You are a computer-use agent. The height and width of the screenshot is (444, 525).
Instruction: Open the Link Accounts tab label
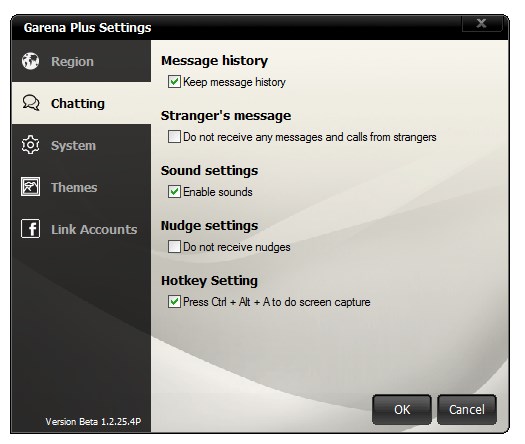[x=94, y=230]
